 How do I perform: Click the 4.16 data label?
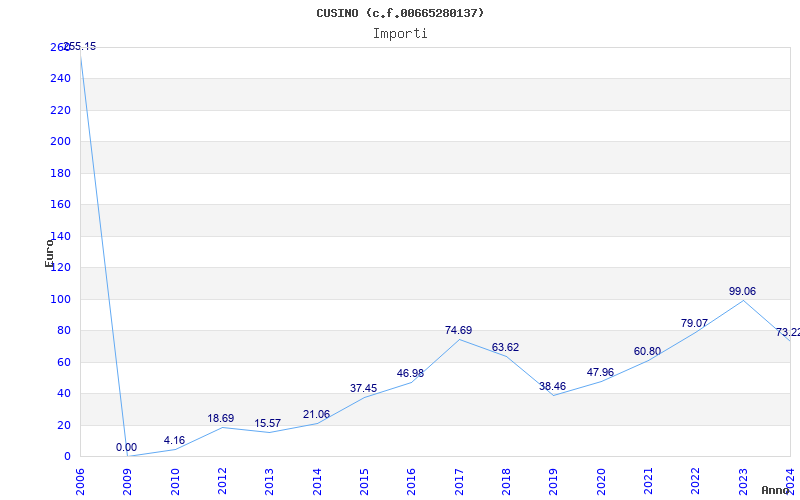[x=174, y=440]
